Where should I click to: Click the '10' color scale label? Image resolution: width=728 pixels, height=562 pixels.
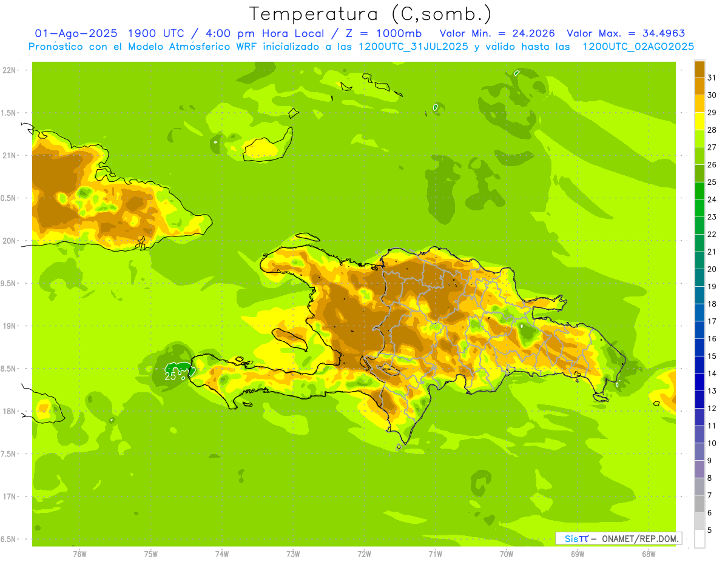point(712,443)
